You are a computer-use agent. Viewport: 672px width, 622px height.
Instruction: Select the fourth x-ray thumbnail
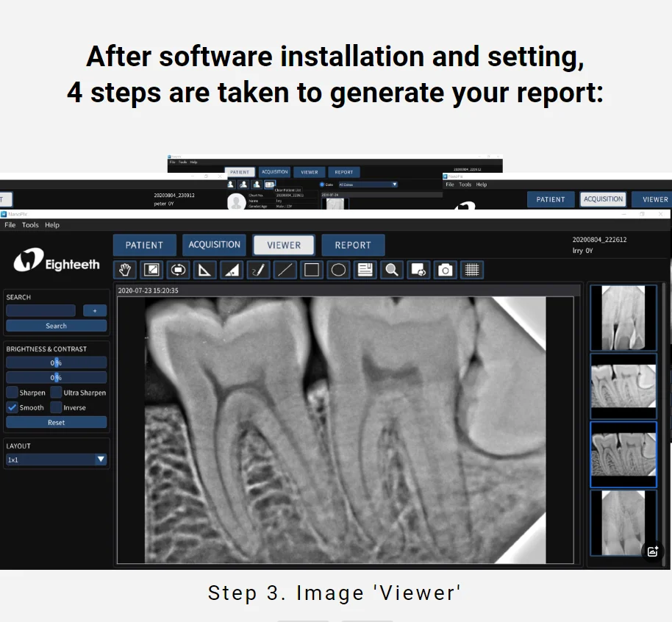(x=623, y=523)
